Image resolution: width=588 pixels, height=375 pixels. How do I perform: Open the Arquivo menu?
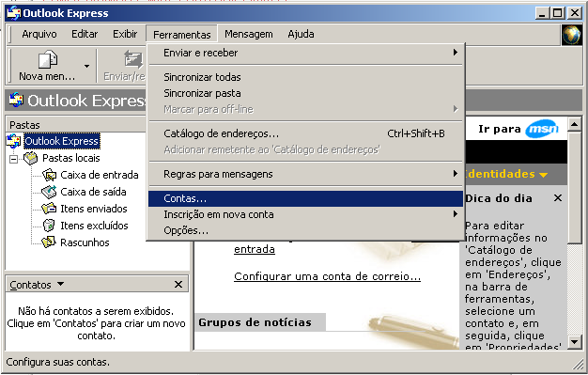[x=39, y=34]
